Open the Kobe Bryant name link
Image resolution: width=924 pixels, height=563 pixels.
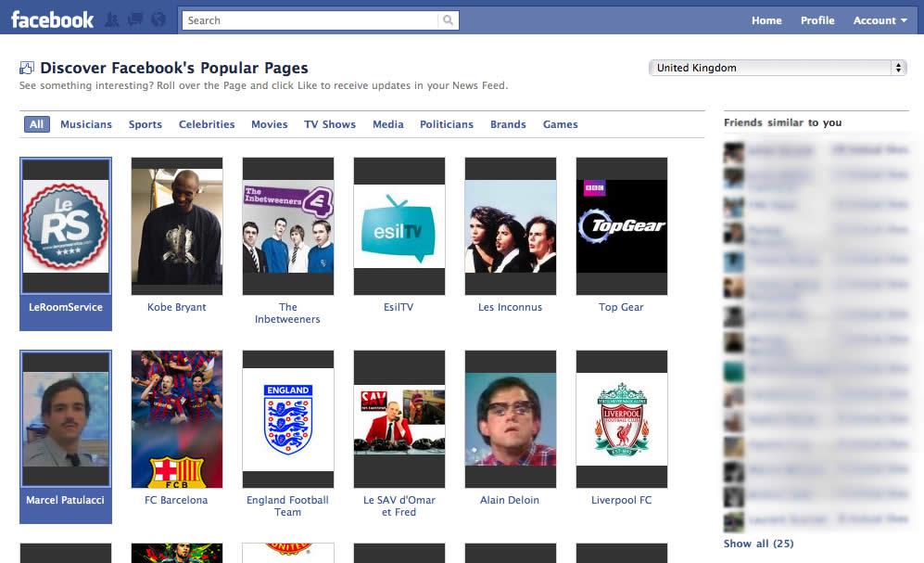[x=177, y=307]
